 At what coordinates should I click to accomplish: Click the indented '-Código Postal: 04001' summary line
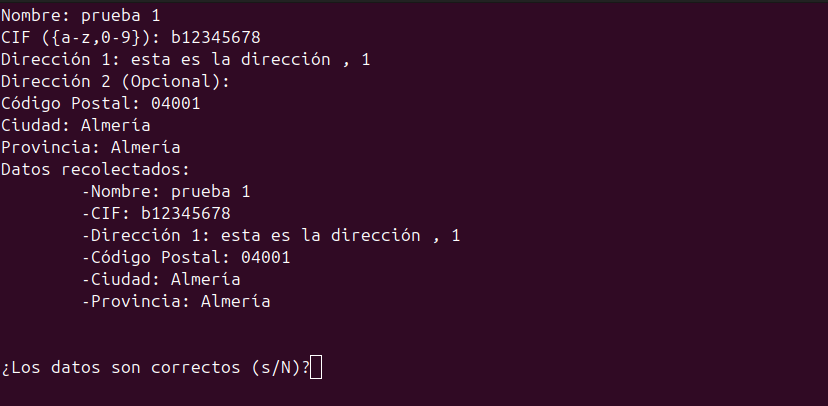point(186,258)
